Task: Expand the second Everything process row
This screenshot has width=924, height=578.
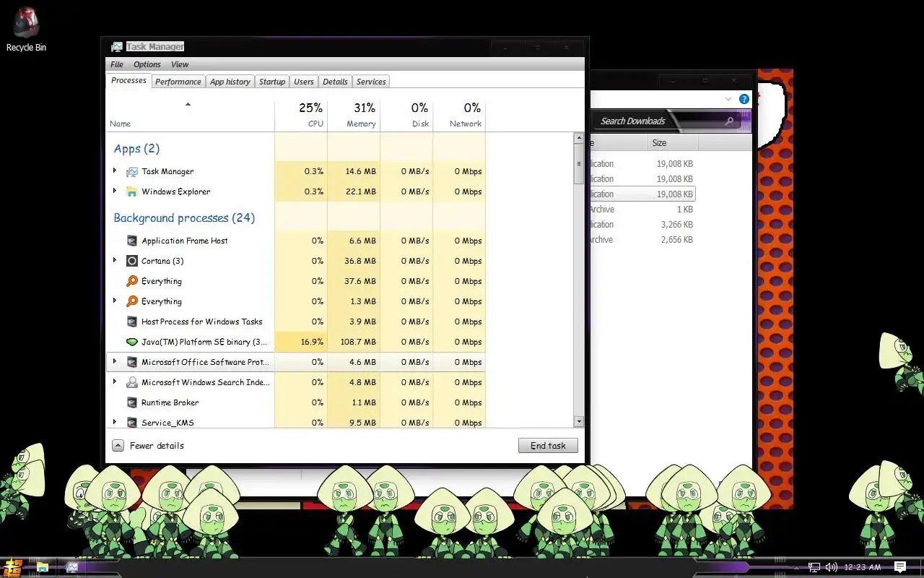Action: click(115, 301)
